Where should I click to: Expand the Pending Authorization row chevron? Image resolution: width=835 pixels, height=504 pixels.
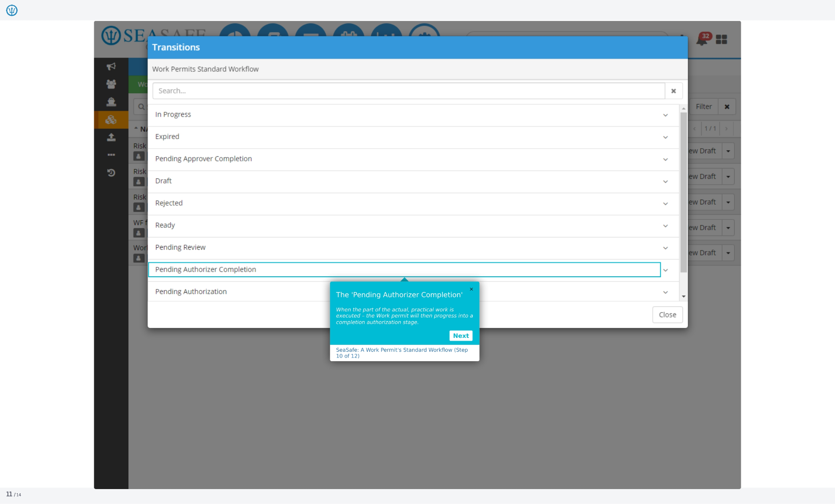(x=666, y=293)
